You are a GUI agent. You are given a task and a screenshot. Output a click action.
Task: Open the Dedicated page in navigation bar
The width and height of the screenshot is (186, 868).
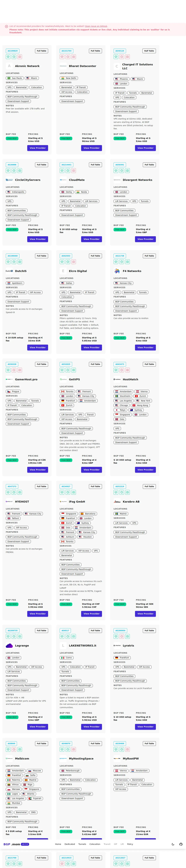pos(70,844)
